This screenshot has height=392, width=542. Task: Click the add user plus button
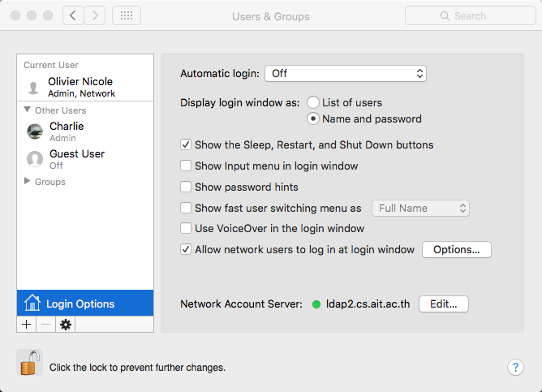pos(26,325)
